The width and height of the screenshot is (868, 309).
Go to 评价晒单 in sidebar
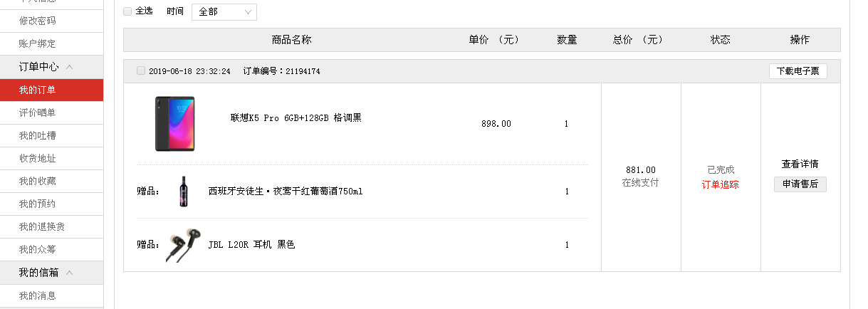38,112
